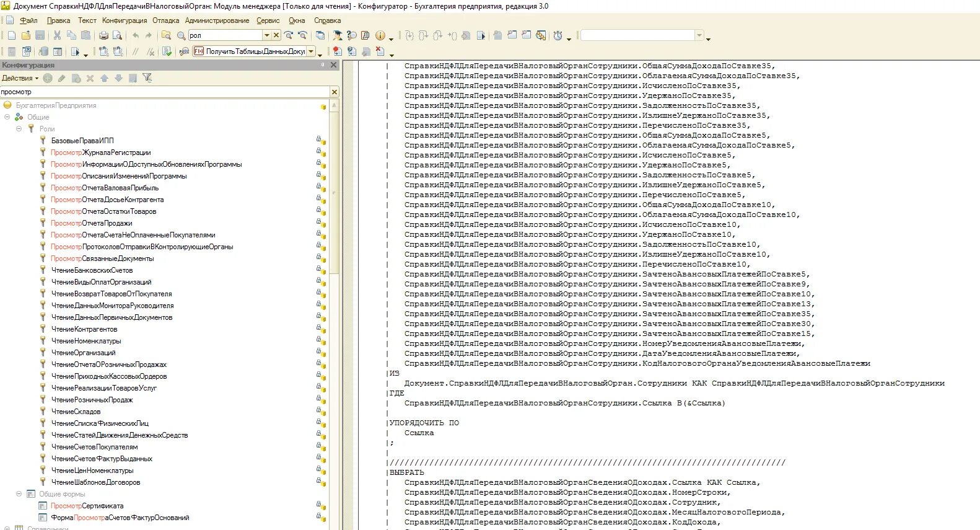
Task: Open the Администрирование menu
Action: (x=217, y=20)
